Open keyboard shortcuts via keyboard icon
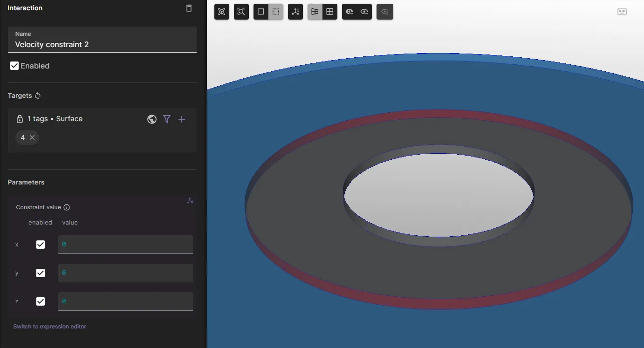 [x=622, y=12]
